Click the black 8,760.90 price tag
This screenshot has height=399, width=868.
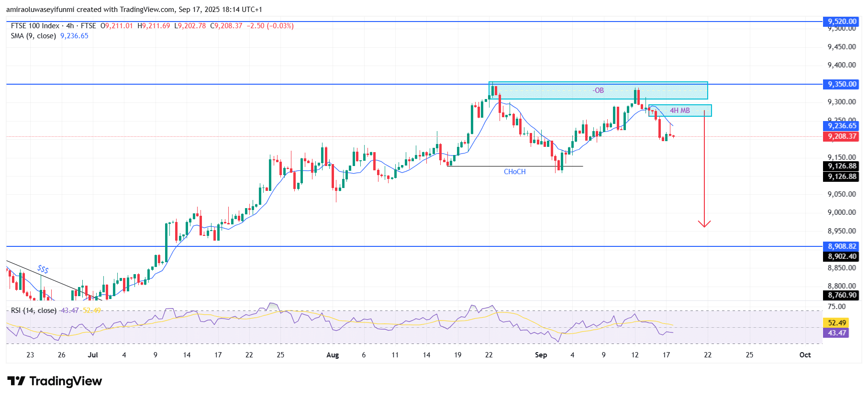[x=842, y=295]
